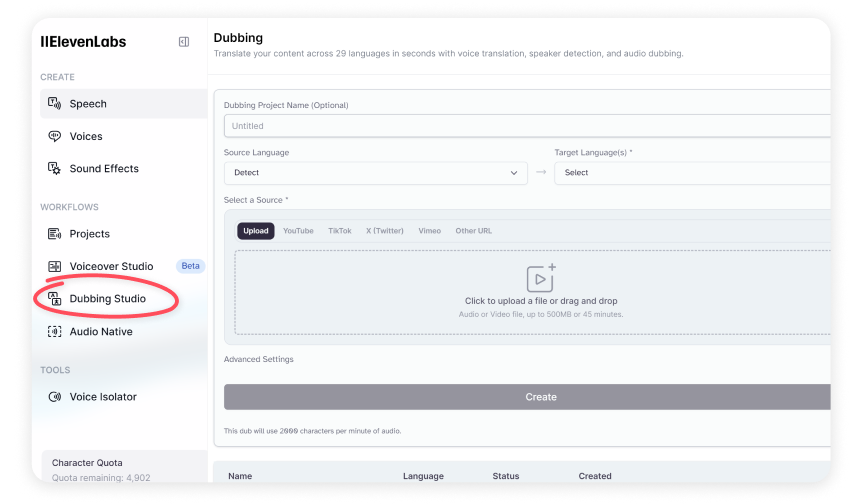863x504 pixels.
Task: Click 'This dub will use 2000 characters' note
Action: [312, 431]
